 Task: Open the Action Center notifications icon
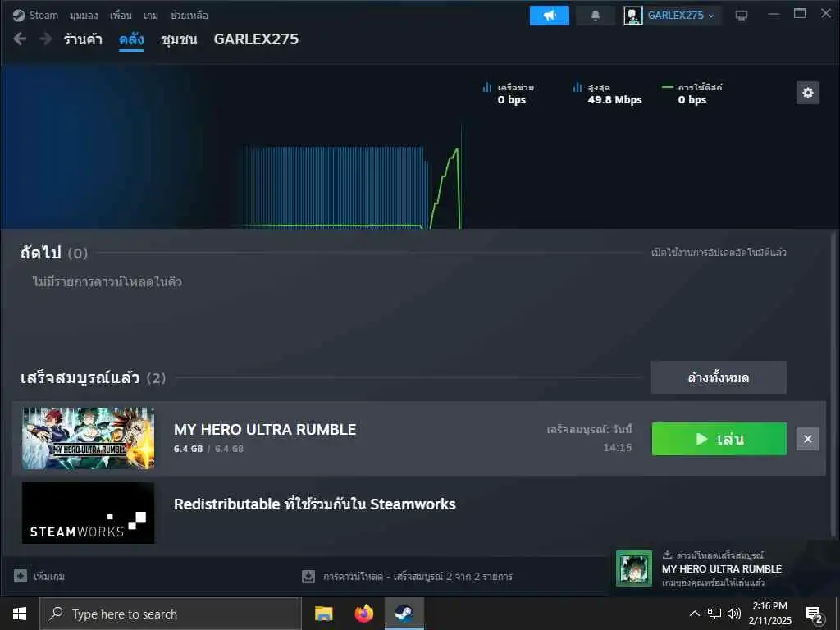tap(815, 614)
